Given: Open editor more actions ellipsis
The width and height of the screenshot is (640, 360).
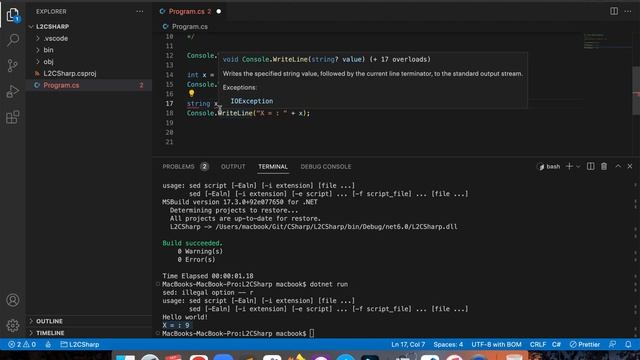Looking at the screenshot, I should coord(628,11).
